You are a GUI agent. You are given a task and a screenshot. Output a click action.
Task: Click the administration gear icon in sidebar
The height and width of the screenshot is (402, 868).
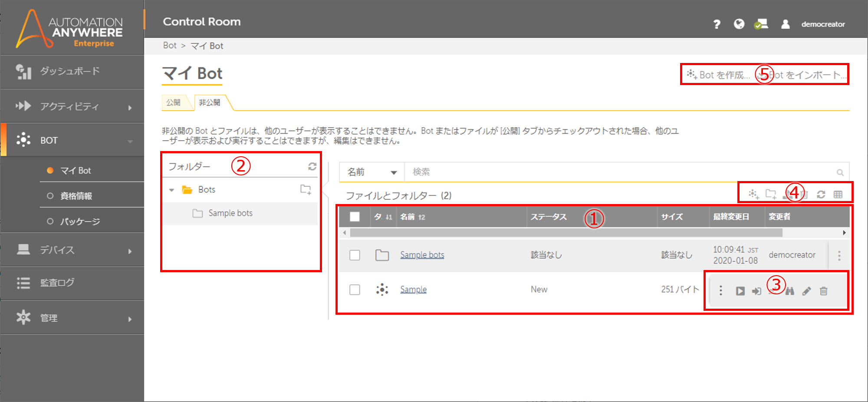coord(23,317)
